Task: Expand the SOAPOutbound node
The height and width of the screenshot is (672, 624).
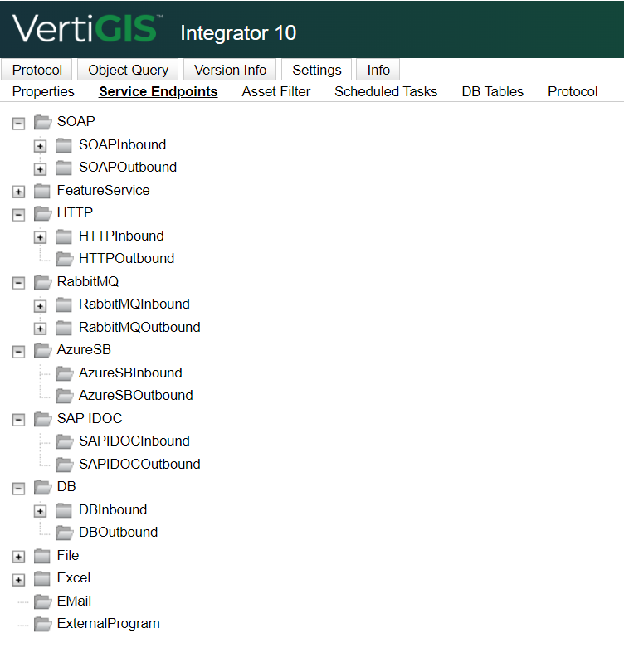Action: coord(40,169)
